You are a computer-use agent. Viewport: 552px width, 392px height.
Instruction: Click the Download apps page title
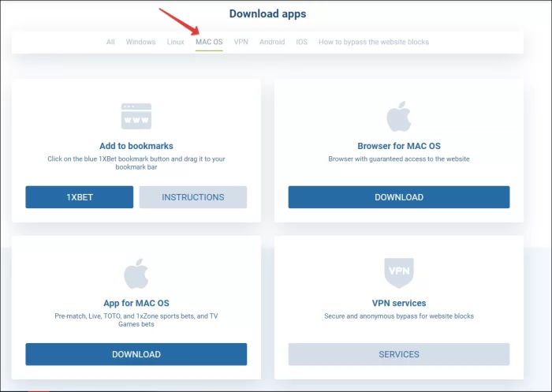coord(267,13)
